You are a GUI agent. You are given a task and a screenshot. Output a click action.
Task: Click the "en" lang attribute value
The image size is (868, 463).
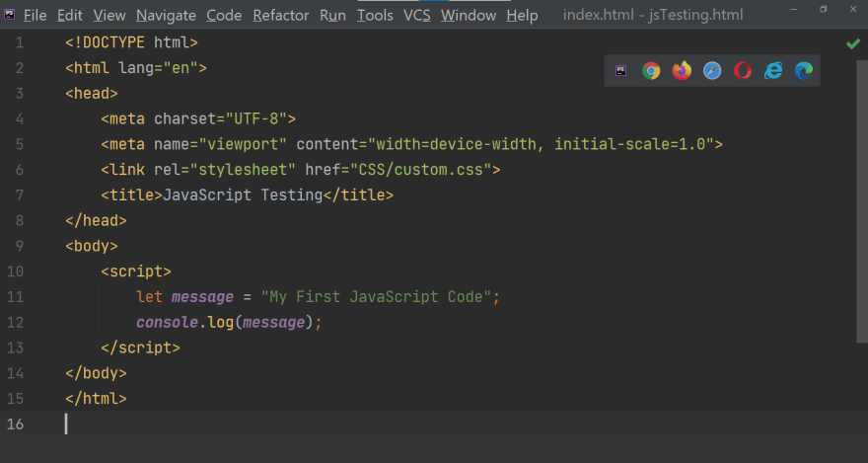181,68
